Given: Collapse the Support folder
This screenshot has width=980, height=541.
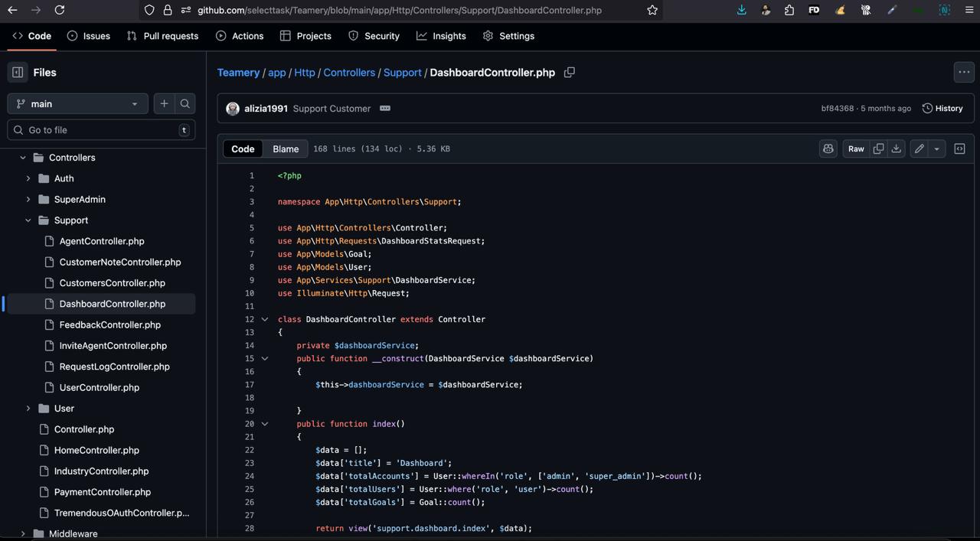Looking at the screenshot, I should 28,220.
